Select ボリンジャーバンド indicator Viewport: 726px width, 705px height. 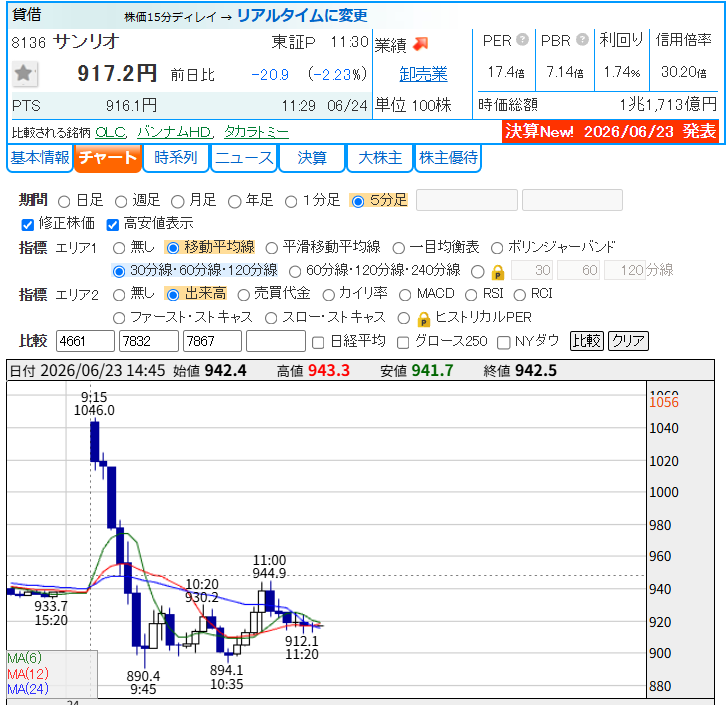pos(497,248)
